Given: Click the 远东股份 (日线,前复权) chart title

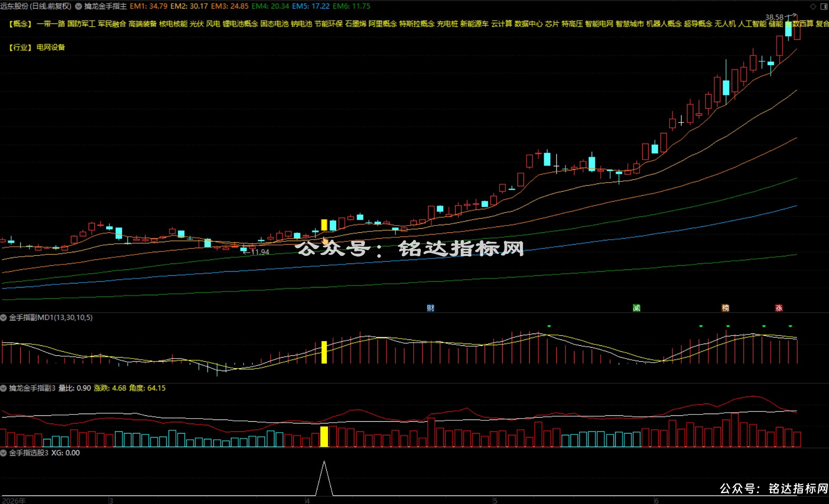Looking at the screenshot, I should 36,6.
